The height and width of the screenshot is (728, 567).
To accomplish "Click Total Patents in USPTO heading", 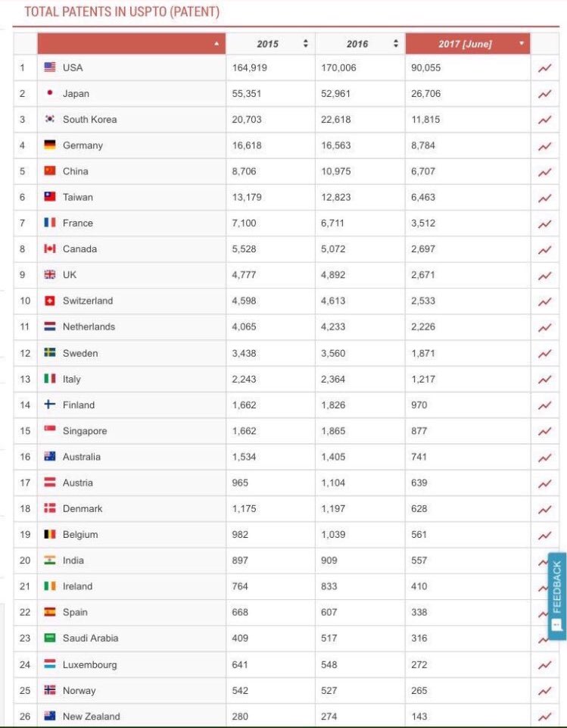I will pos(122,12).
